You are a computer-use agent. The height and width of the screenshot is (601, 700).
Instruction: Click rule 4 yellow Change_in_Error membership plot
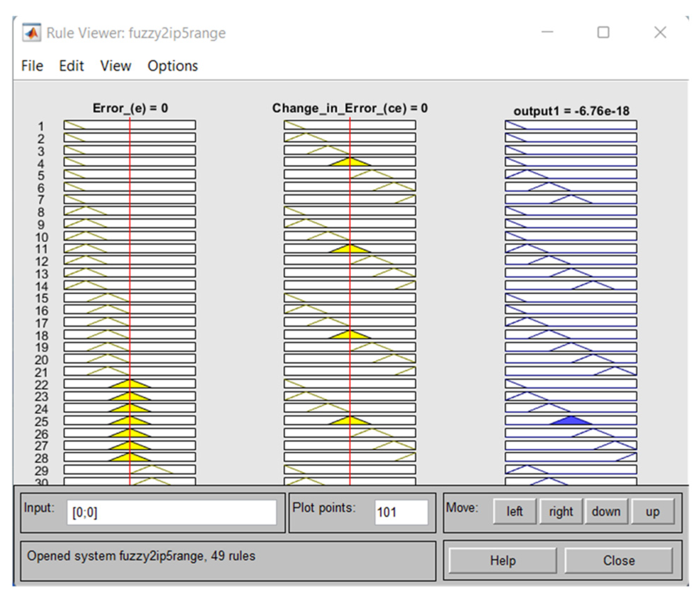(350, 162)
